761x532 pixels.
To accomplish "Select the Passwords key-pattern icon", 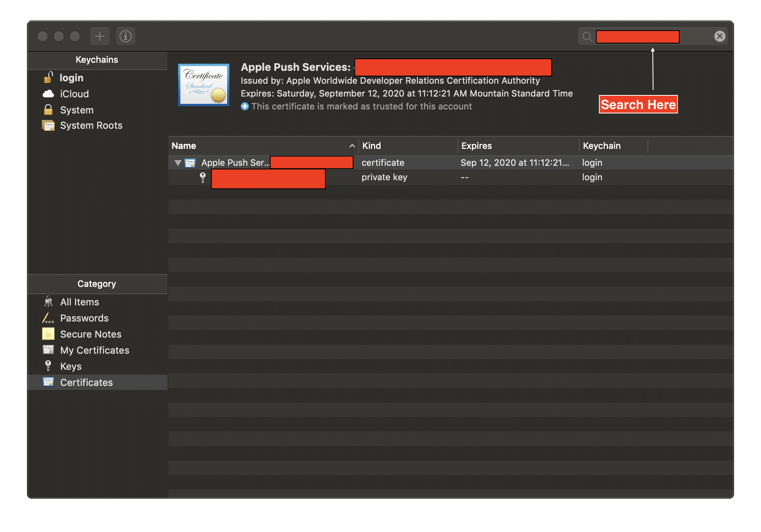I will point(48,318).
